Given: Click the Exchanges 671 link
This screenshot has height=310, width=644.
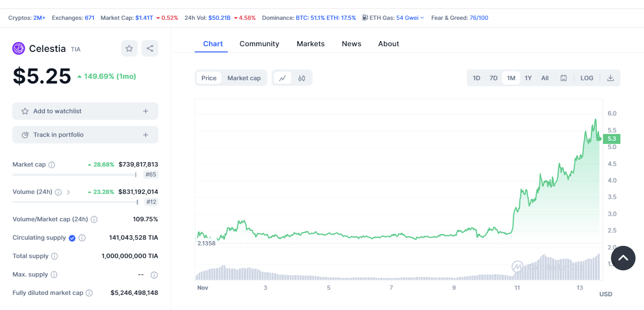Looking at the screenshot, I should pyautogui.click(x=90, y=18).
